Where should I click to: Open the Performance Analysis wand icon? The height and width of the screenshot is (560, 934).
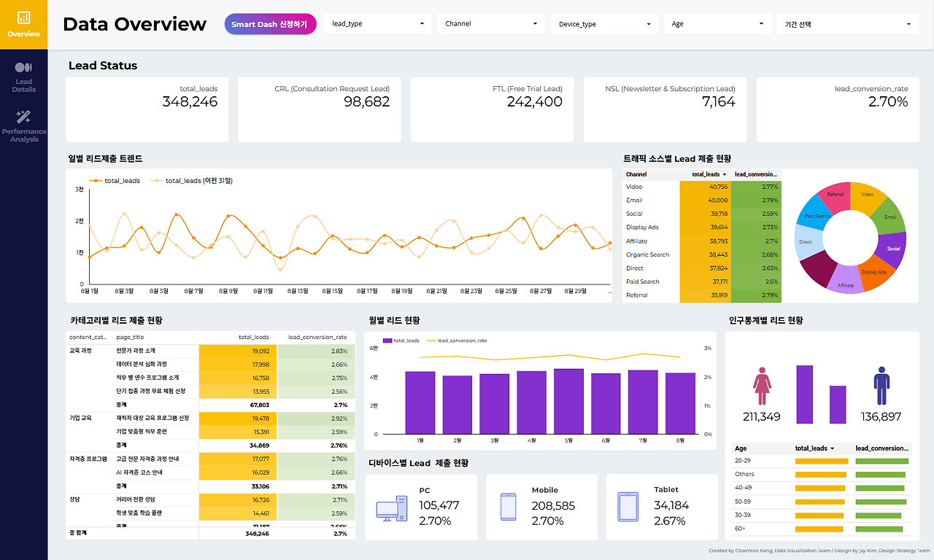[23, 117]
